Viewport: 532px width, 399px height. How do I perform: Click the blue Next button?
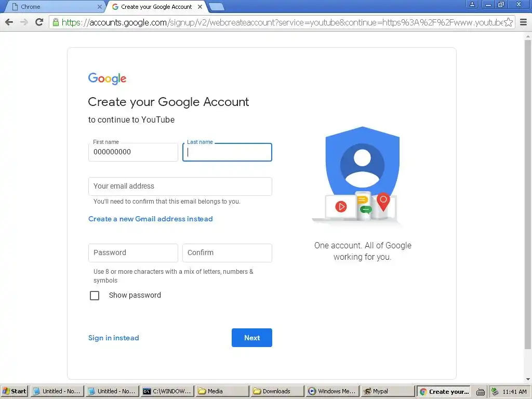252,338
